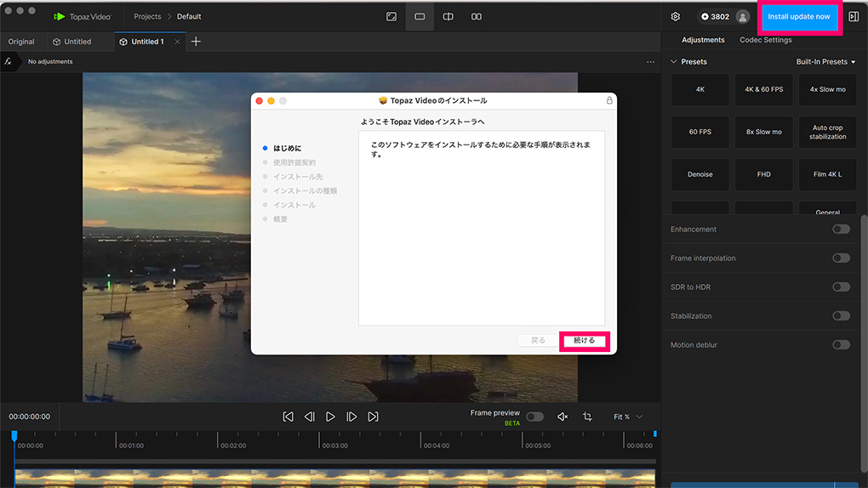The height and width of the screenshot is (488, 868).
Task: Jump to the end of the clip
Action: [373, 417]
